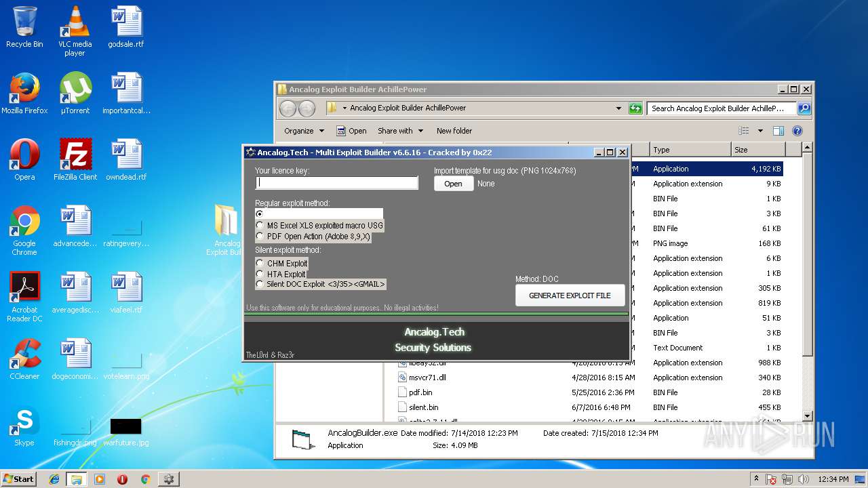Screen dimensions: 868x488
Task: Click the Open template import button
Action: [x=454, y=184]
